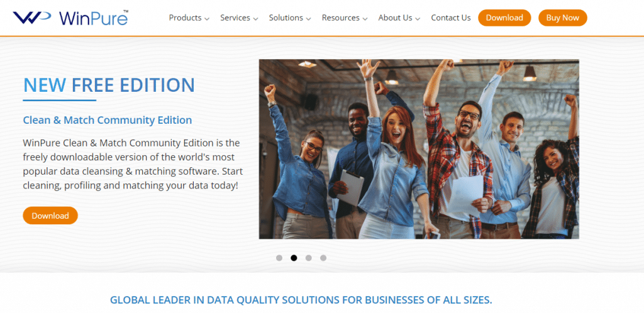Screen dimensions: 644x313
Task: Click the orange Buy Now button
Action: (562, 18)
